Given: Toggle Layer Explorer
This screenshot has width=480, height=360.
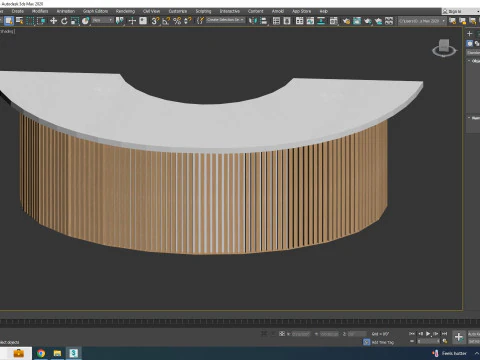Looking at the screenshot, I should [287, 21].
